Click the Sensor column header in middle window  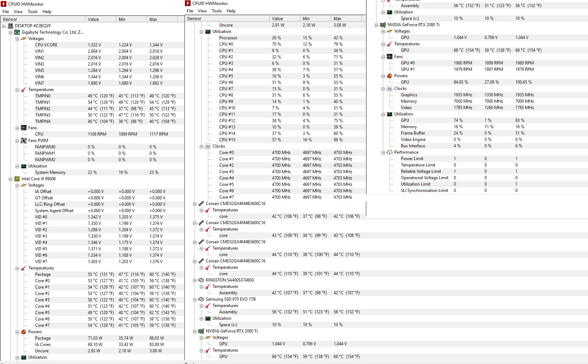[x=227, y=18]
